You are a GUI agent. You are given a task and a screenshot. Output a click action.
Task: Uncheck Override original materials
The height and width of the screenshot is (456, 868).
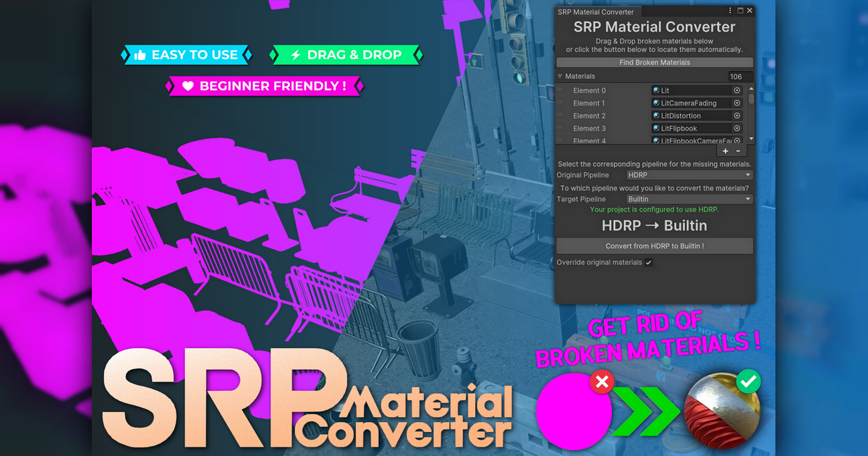[650, 262]
